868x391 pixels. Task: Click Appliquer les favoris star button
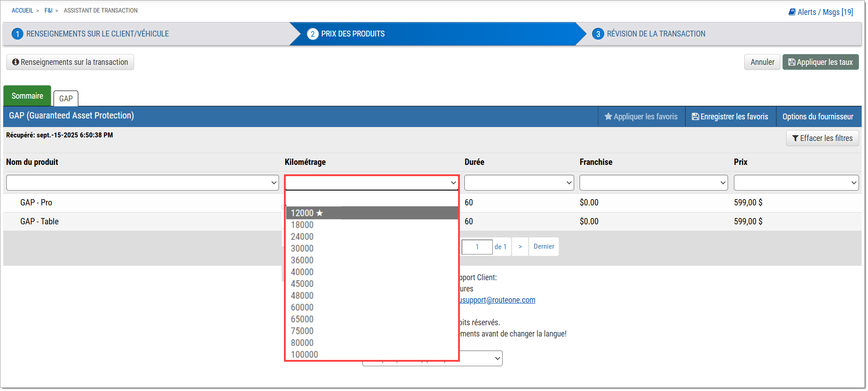coord(641,117)
